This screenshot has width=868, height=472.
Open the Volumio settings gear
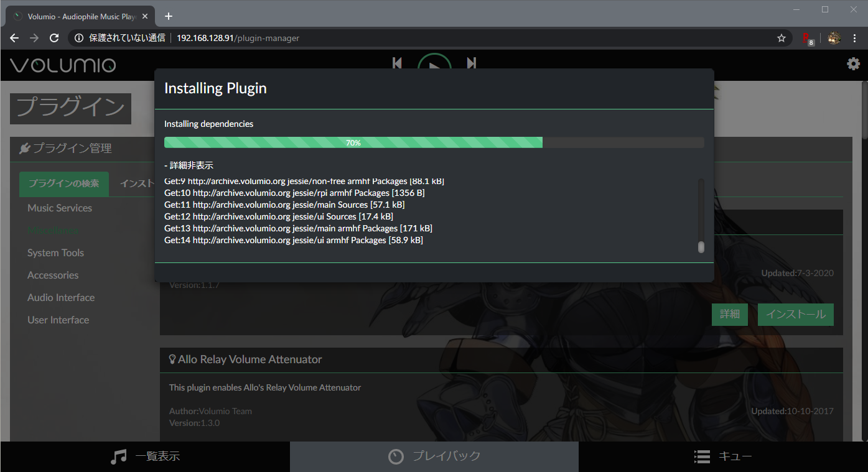853,63
